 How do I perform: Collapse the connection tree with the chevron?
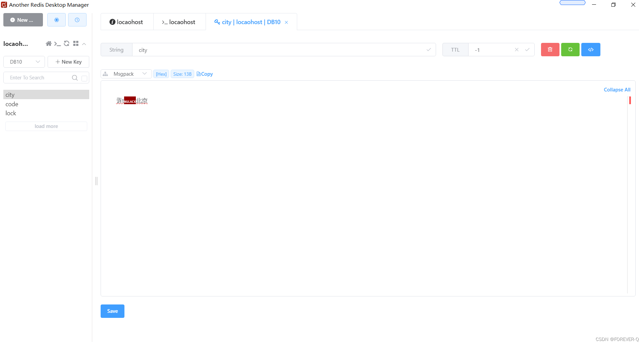[84, 44]
